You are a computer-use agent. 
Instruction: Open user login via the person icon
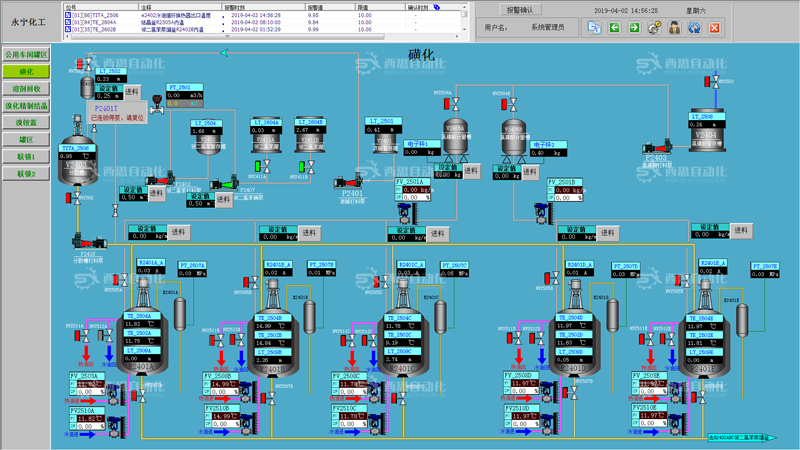674,28
